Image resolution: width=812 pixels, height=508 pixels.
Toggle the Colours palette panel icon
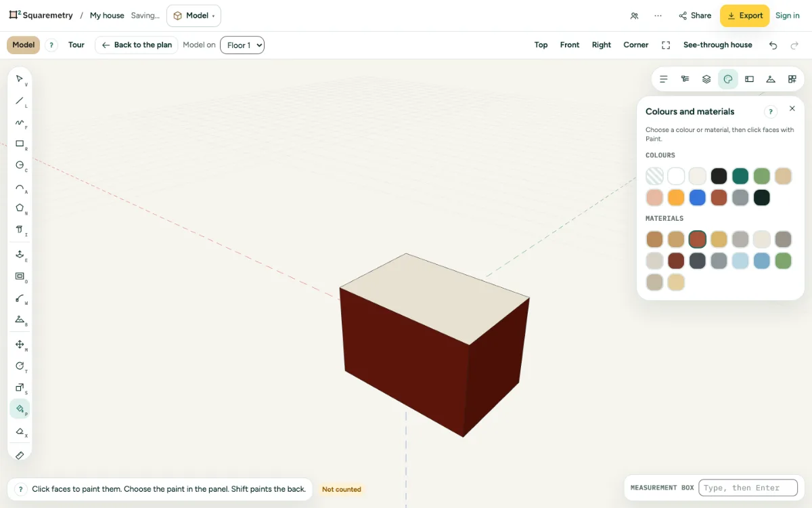click(728, 79)
